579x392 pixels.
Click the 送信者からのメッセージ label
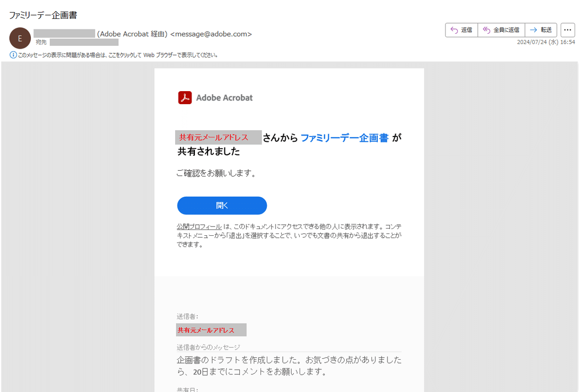click(208, 347)
